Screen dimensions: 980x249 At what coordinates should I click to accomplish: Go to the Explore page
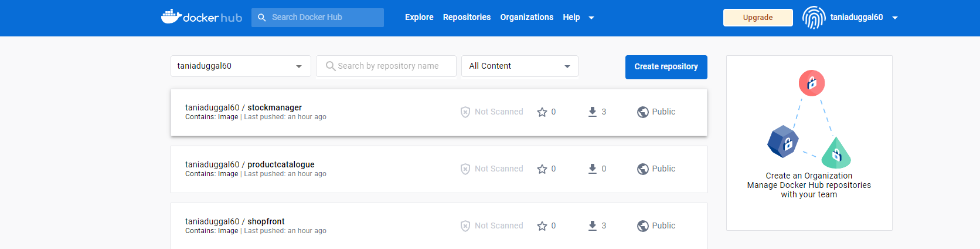(x=419, y=17)
